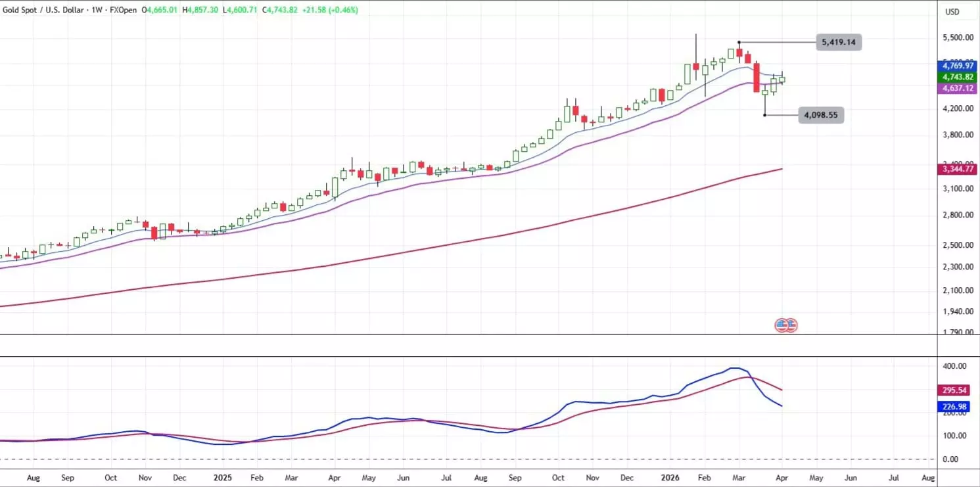Click the red 3,344.77 moving average label
Screen dimensions: 980x487
[x=957, y=170]
